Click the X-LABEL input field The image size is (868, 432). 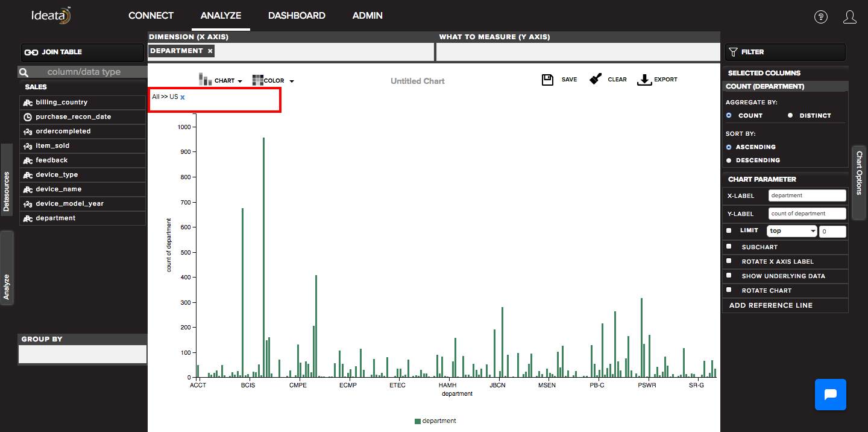click(x=808, y=195)
